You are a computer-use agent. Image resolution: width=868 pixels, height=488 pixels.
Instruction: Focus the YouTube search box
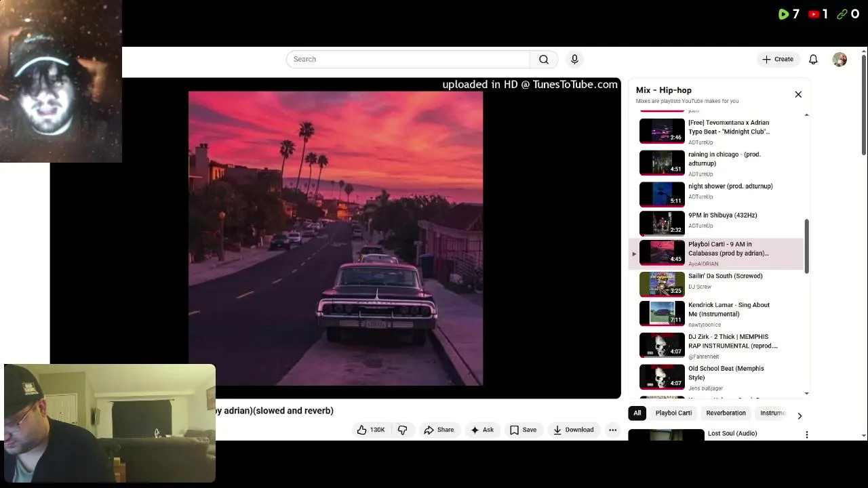(408, 60)
